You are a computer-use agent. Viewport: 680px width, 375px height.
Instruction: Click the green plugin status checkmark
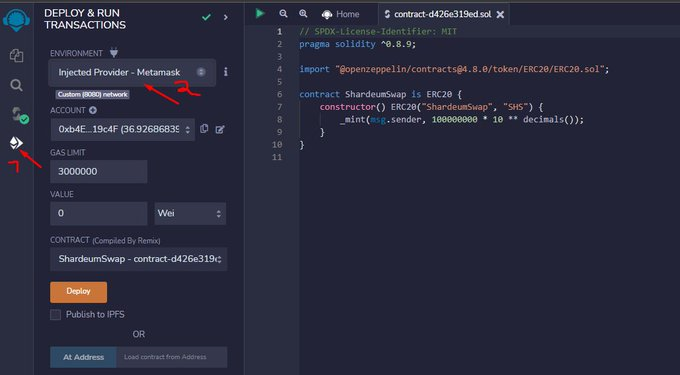[206, 17]
